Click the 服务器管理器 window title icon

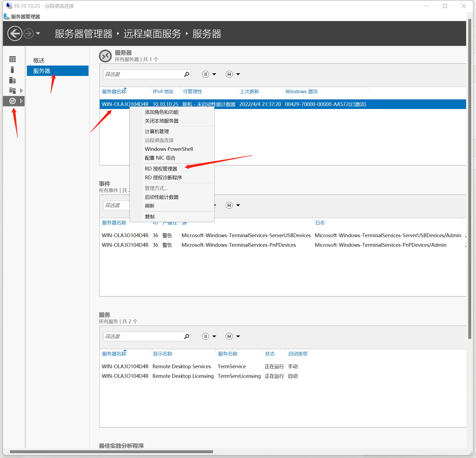pyautogui.click(x=7, y=17)
